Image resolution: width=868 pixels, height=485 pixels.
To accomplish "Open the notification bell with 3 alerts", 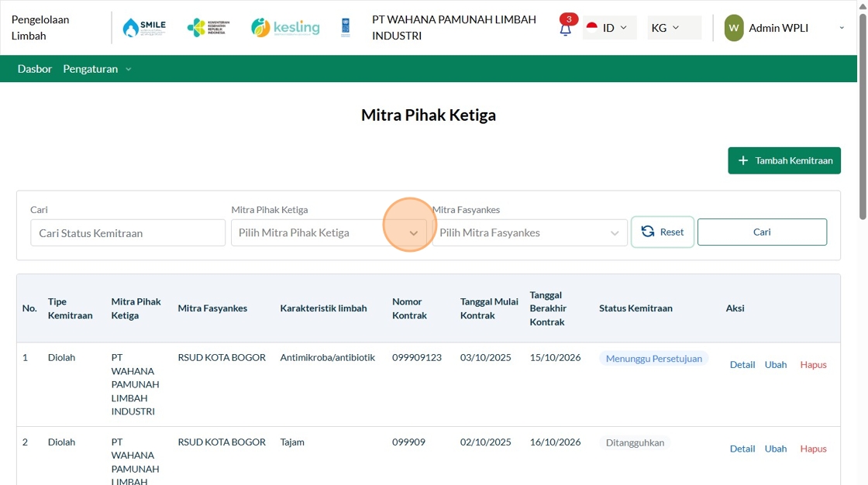I will click(x=566, y=26).
